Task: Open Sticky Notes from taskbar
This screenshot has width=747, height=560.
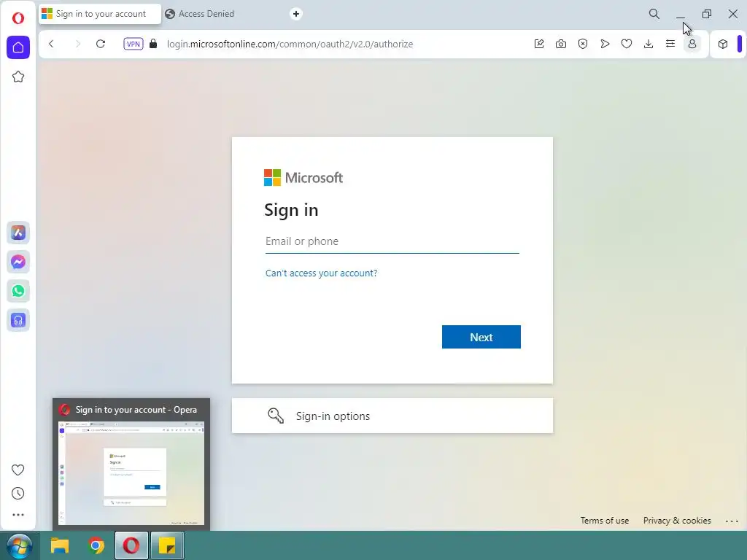Action: pos(167,545)
